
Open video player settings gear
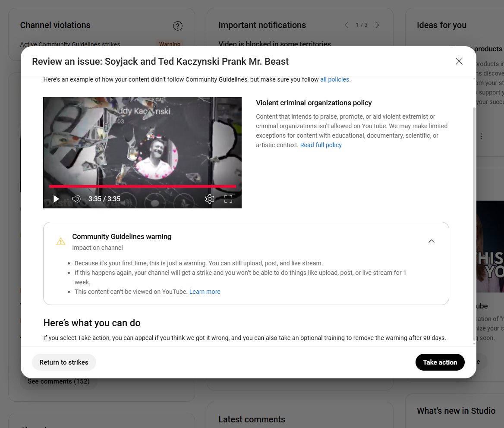[x=210, y=199]
